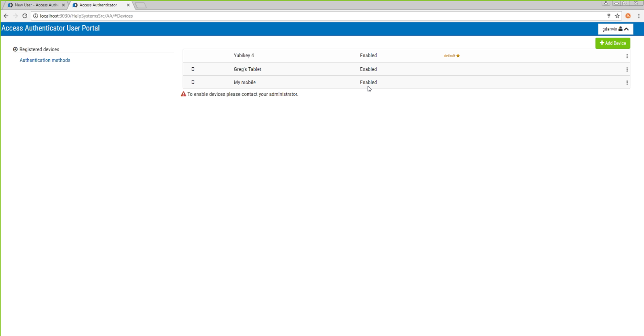This screenshot has width=644, height=336.
Task: Reload the page with the browser refresh icon
Action: (25, 16)
